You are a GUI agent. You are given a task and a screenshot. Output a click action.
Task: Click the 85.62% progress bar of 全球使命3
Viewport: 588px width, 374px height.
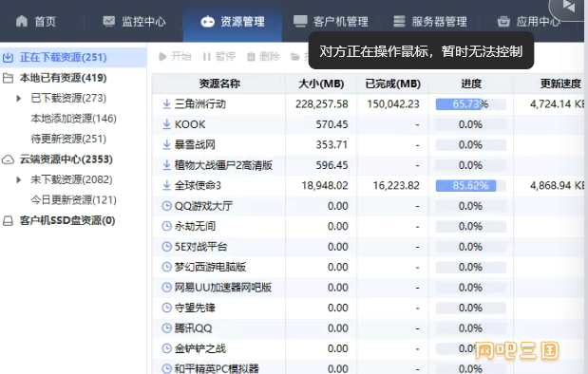click(470, 185)
